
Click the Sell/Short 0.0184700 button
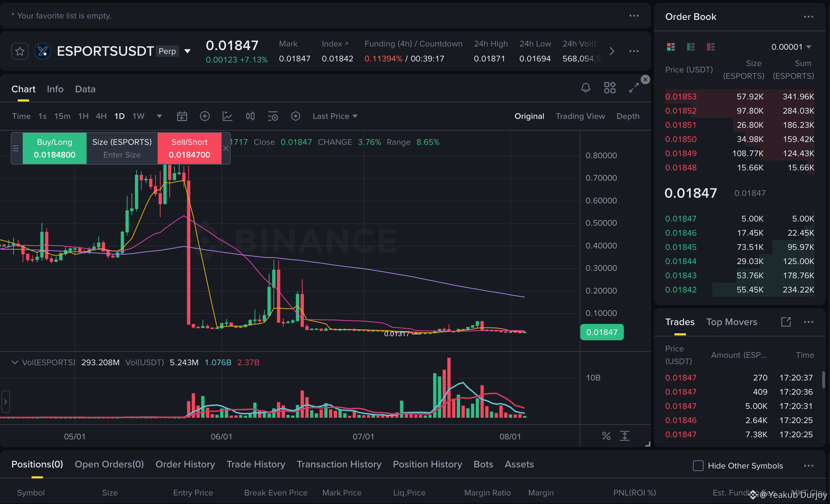pyautogui.click(x=190, y=148)
